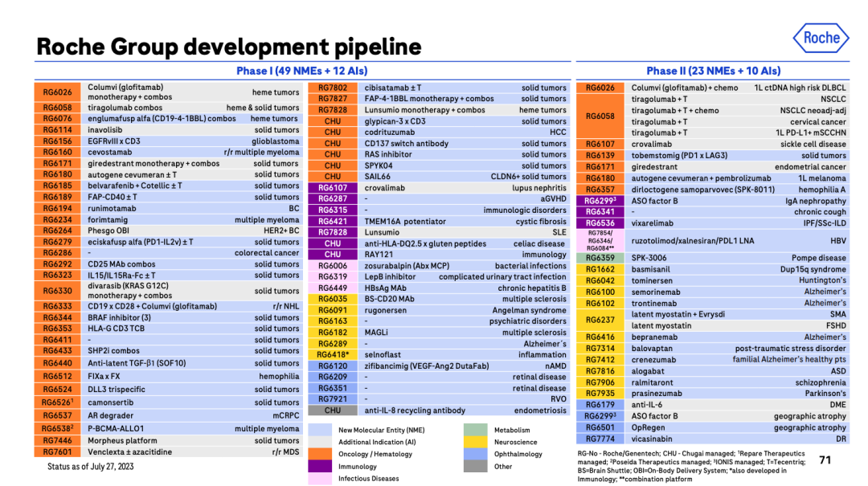
Task: Select the zosurabalpin (Abx MCP) entry
Action: click(407, 266)
